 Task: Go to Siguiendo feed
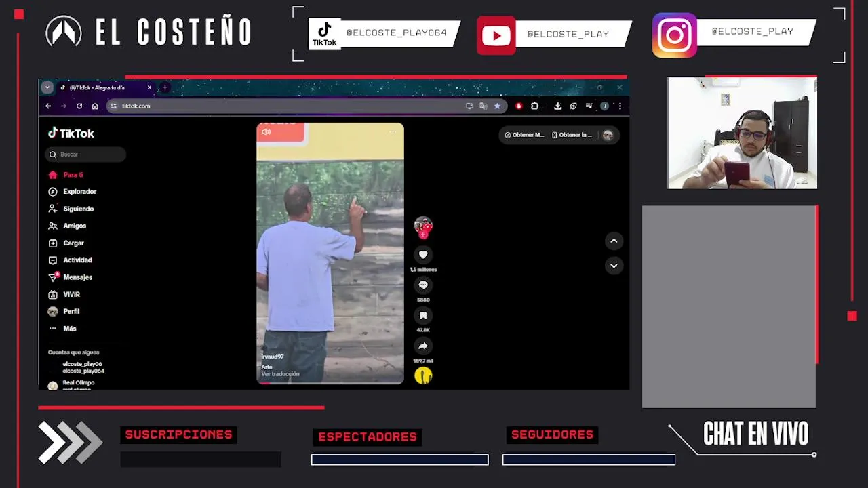tap(71, 209)
